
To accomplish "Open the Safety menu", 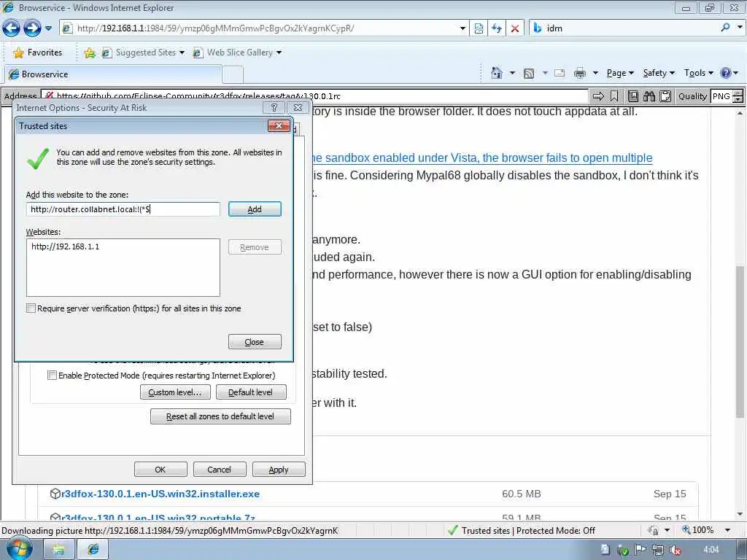I will (659, 73).
